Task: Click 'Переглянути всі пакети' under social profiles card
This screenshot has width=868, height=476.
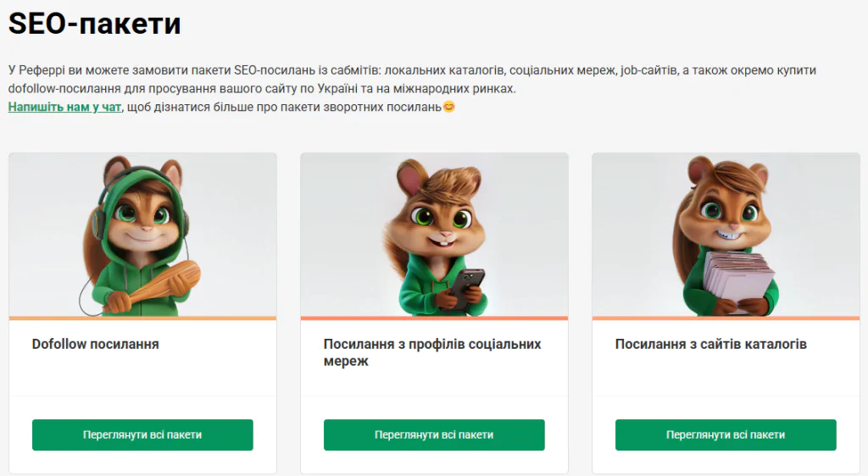Action: pos(434,435)
